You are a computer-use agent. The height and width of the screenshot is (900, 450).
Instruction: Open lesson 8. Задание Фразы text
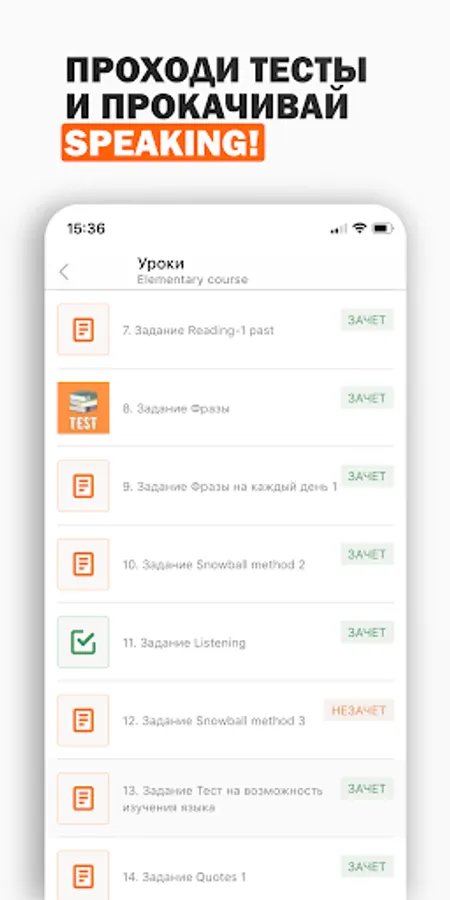click(x=176, y=409)
